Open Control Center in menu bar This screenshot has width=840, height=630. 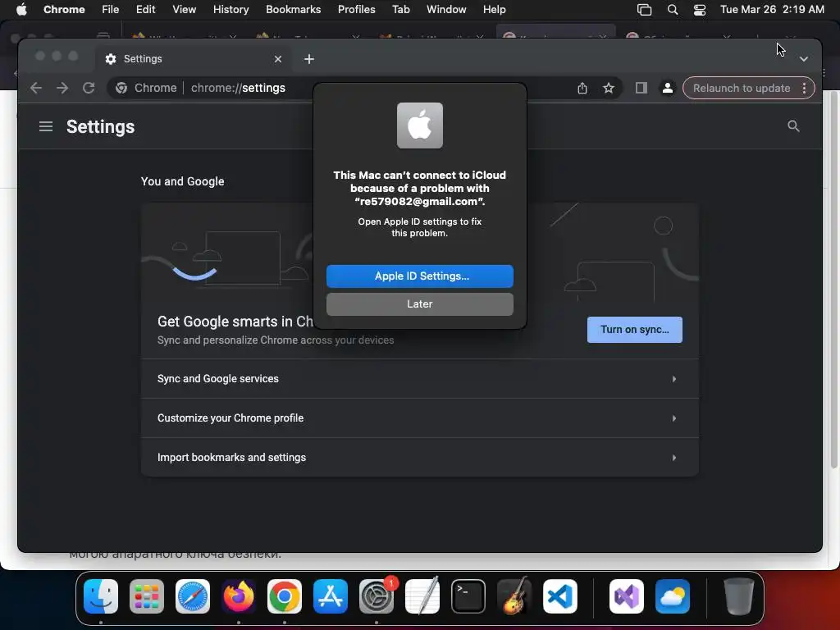pyautogui.click(x=700, y=10)
